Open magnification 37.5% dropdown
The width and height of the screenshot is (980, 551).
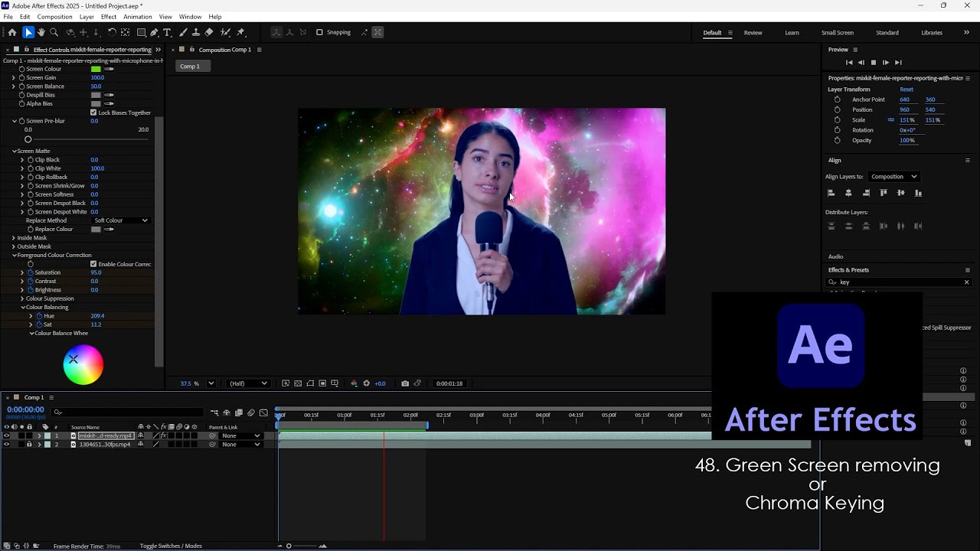[211, 383]
